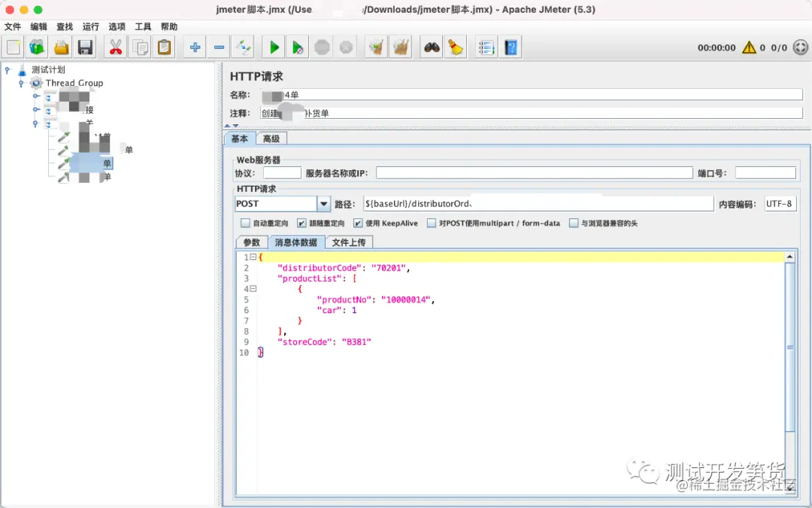Click the 协议 input field
Screen dimensions: 812x508
click(282, 173)
